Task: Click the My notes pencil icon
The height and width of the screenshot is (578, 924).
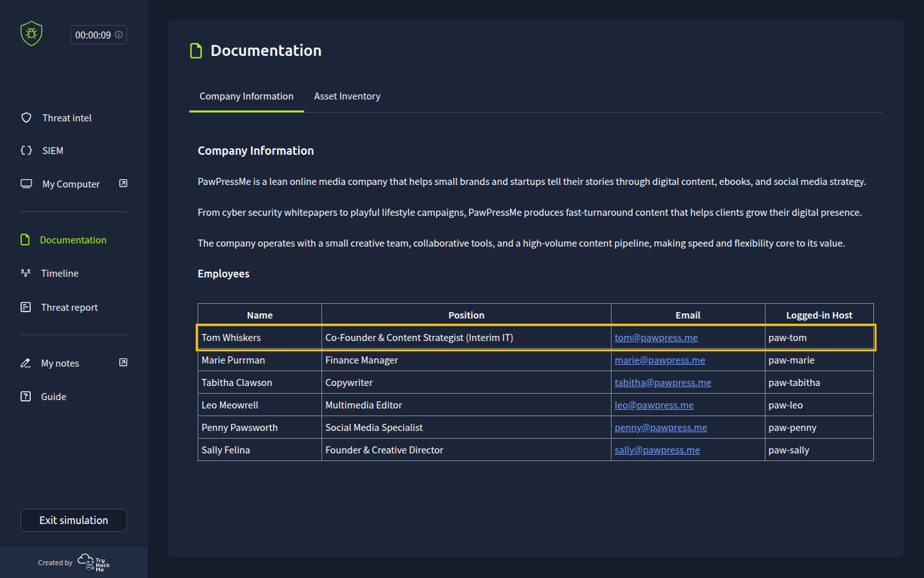Action: (26, 363)
